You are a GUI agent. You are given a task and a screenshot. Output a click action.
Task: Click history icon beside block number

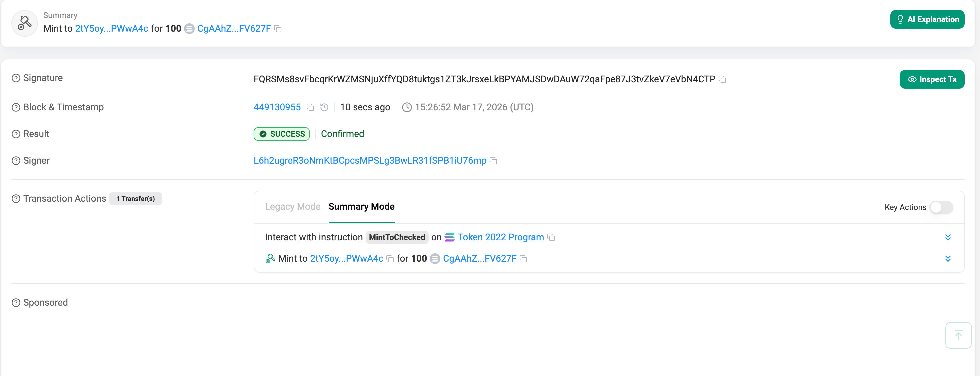(x=324, y=108)
